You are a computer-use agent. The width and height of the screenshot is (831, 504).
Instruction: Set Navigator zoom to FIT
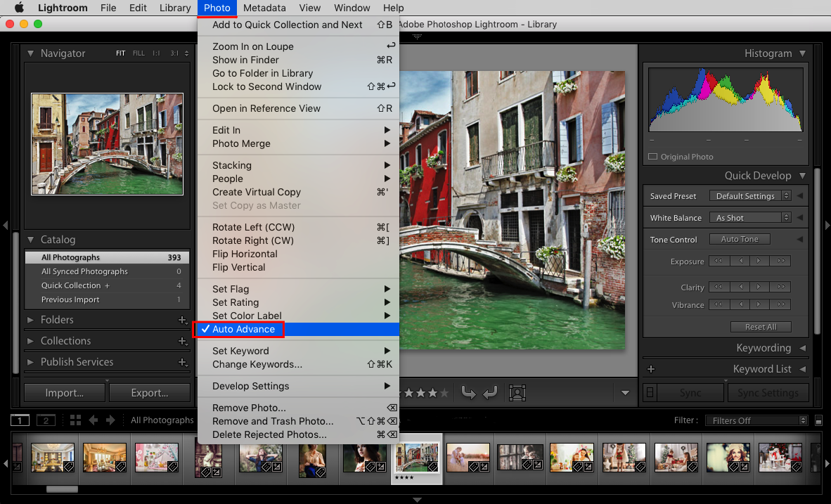(x=121, y=53)
